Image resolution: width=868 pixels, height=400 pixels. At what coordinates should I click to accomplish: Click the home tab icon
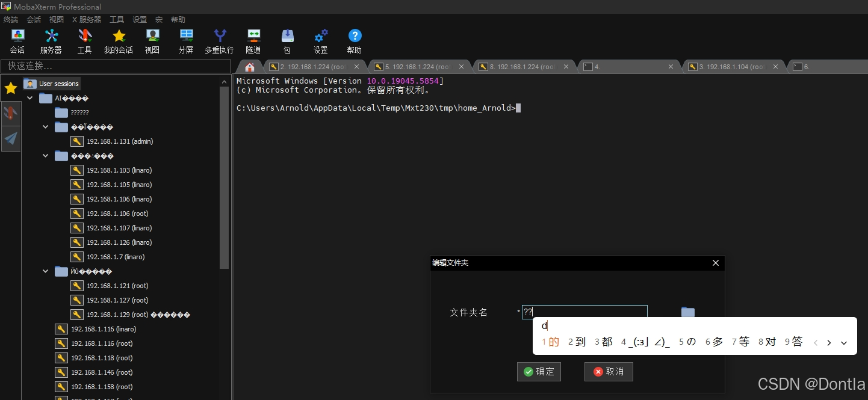pyautogui.click(x=250, y=67)
